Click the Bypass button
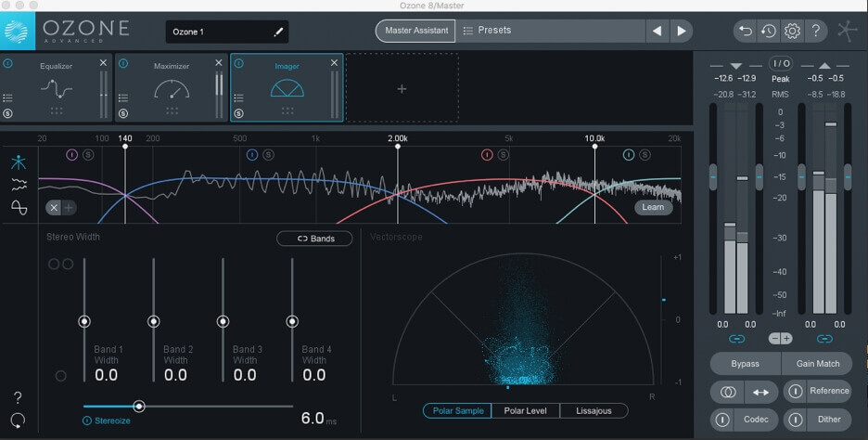 (745, 364)
